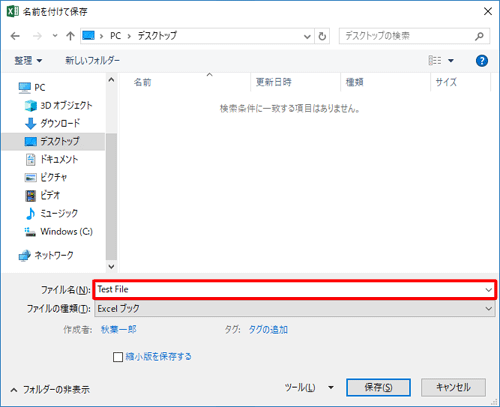Screen dimensions: 500x407
Task: Open the ツール(L) menu
Action: [x=299, y=387]
